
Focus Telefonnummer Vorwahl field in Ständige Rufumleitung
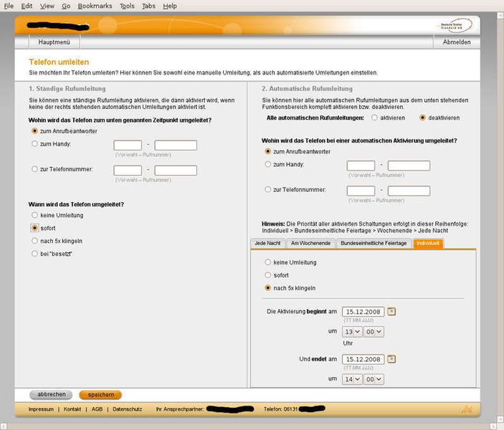(128, 171)
